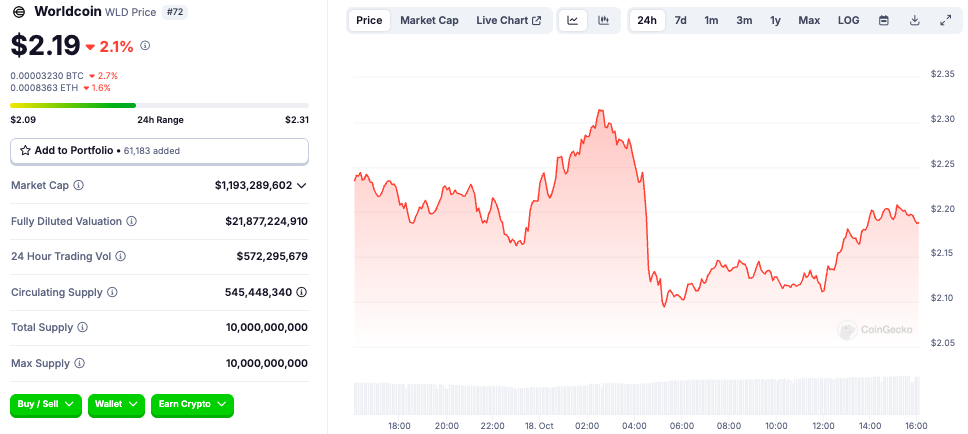Open the Live Chart link
Screen dimensions: 968x434
tap(508, 20)
